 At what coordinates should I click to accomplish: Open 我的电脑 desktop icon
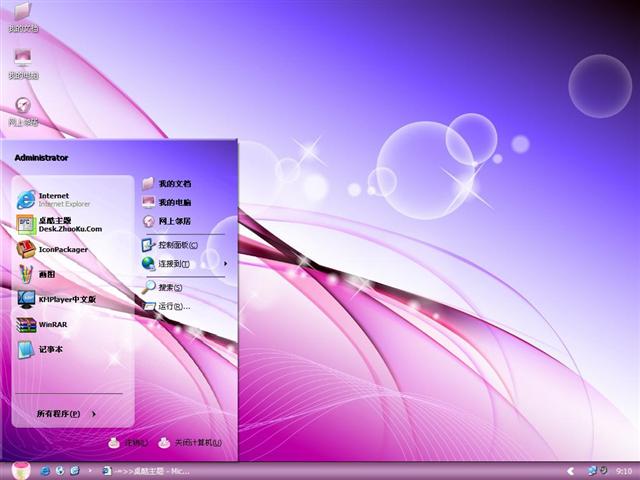coord(22,61)
